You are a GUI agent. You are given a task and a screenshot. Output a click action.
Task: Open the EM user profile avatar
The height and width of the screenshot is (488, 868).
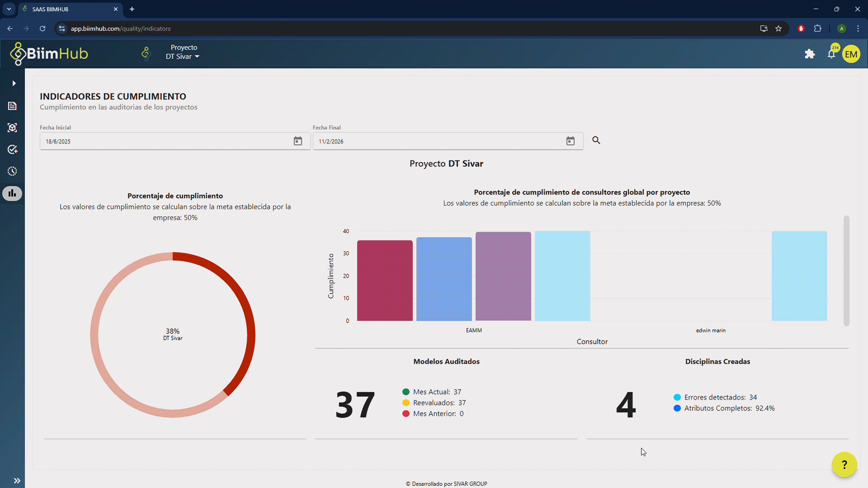click(852, 53)
